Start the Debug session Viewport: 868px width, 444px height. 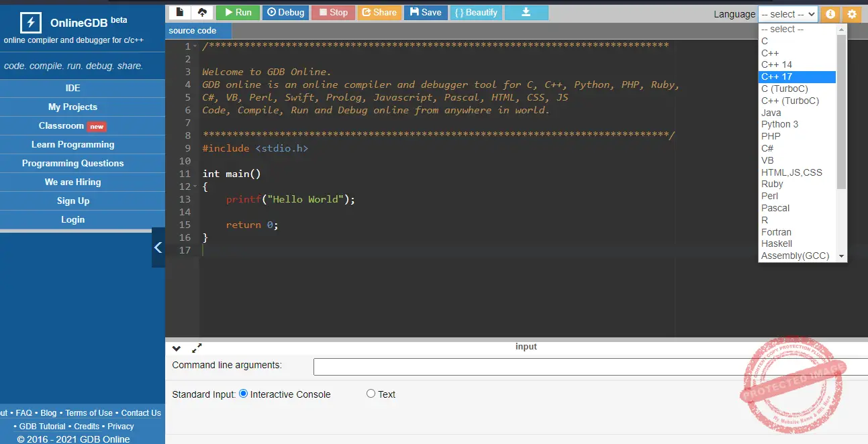pos(285,12)
